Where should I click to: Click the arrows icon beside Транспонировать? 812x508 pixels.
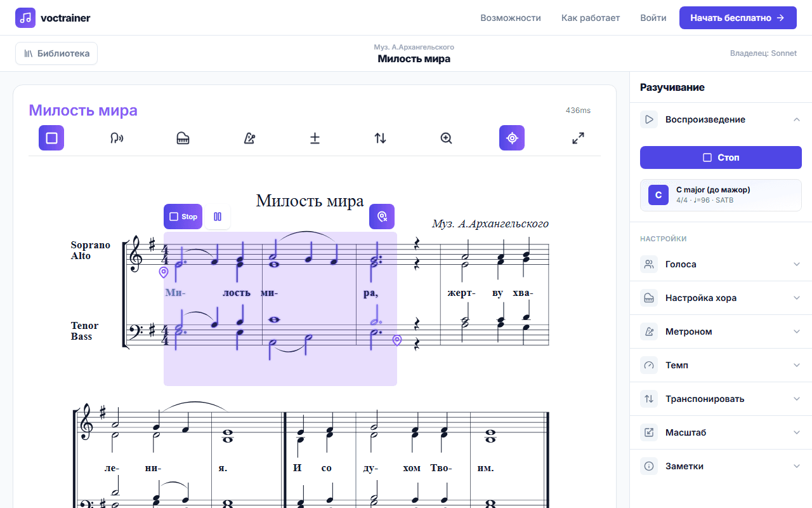tap(649, 399)
